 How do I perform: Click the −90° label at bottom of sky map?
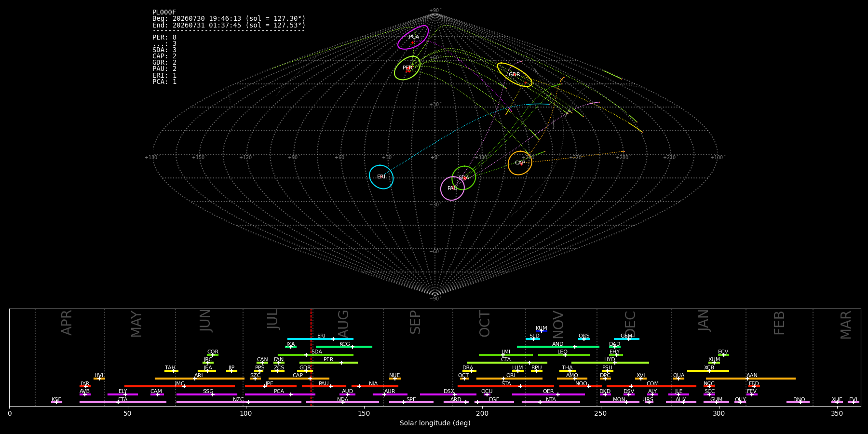(435, 299)
